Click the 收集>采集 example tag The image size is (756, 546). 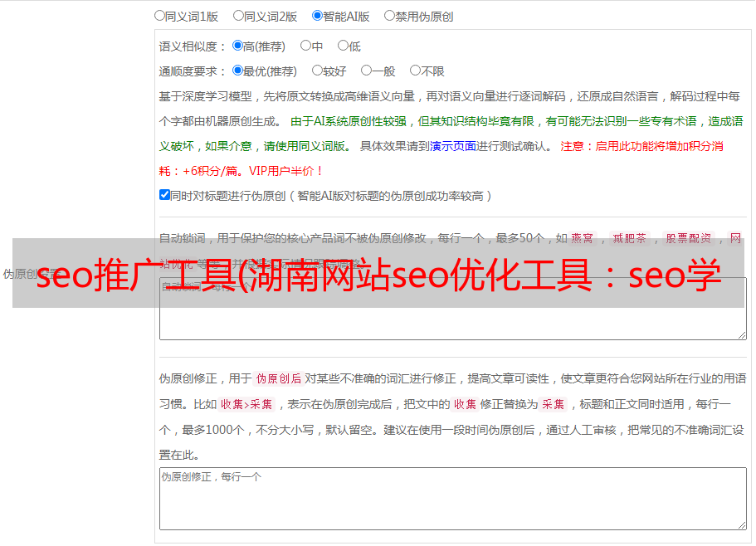pos(246,404)
